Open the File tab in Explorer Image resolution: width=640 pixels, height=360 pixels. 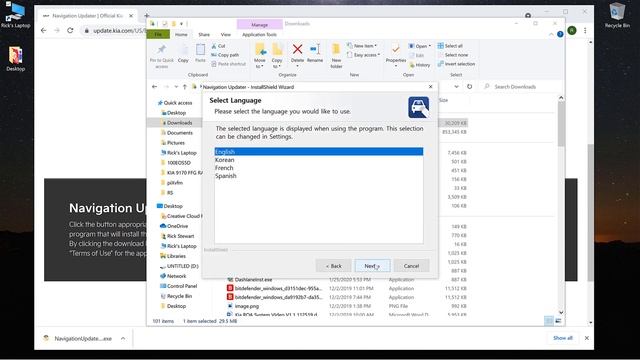(158, 35)
